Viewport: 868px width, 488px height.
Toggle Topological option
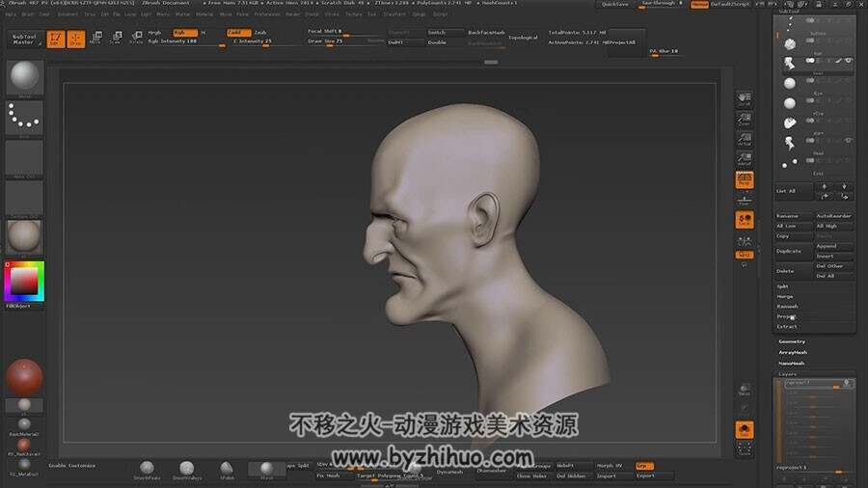pyautogui.click(x=523, y=38)
